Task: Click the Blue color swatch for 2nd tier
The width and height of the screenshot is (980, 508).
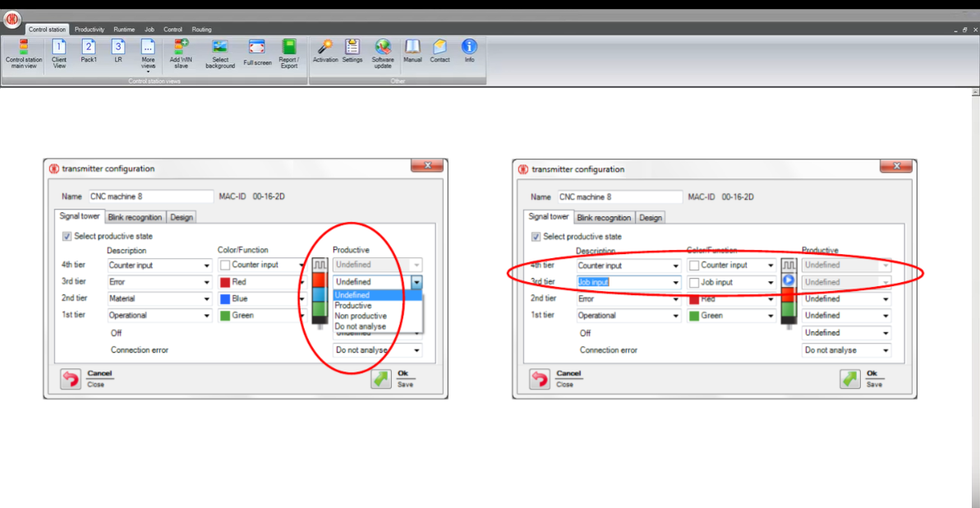Action: 225,299
